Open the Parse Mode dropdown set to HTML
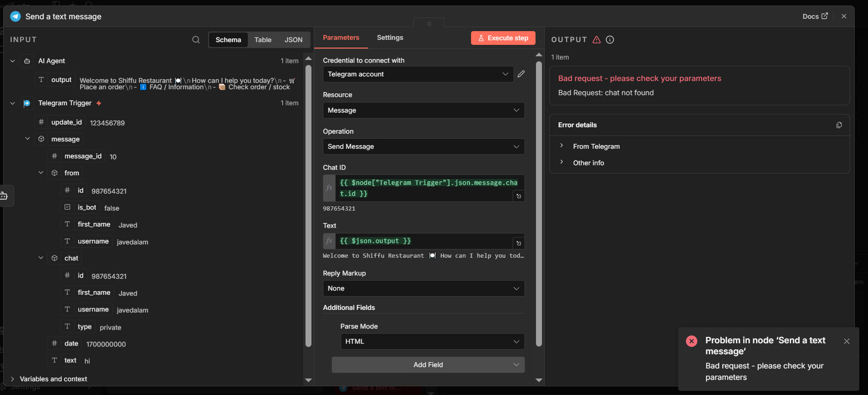Screen dimensions: 868x395 [432, 341]
